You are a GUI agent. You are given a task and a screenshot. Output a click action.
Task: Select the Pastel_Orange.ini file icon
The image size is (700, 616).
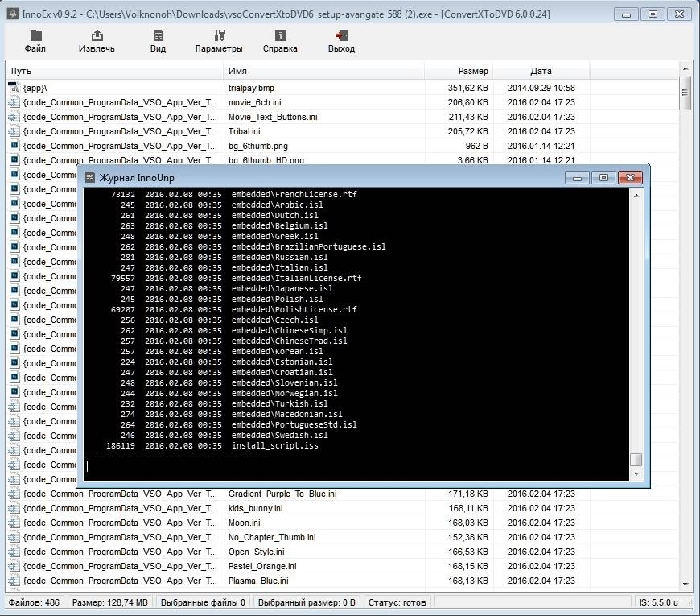click(14, 566)
